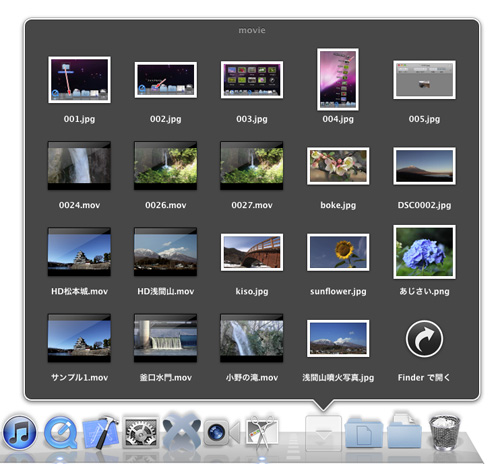The width and height of the screenshot is (500, 464).
Task: Open the screenshot scissors utility icon
Action: pos(262,433)
